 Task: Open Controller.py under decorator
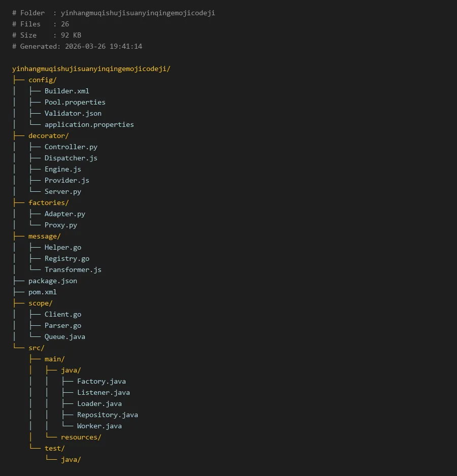(x=71, y=147)
